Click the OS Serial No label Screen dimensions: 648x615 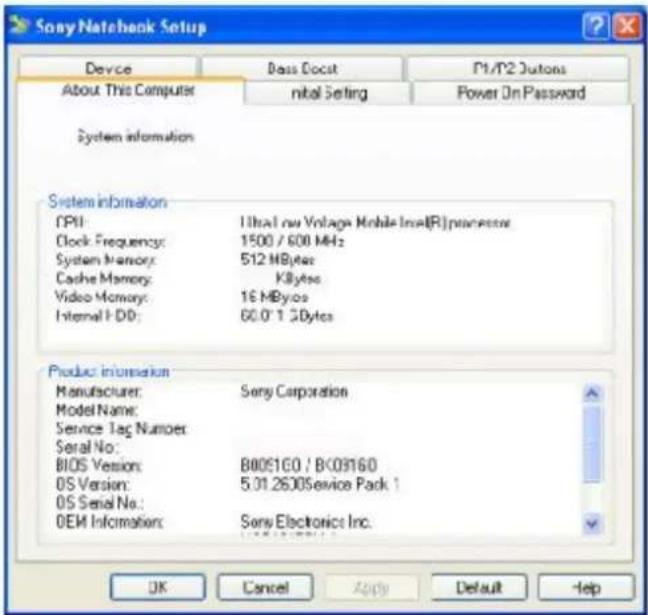pos(100,503)
